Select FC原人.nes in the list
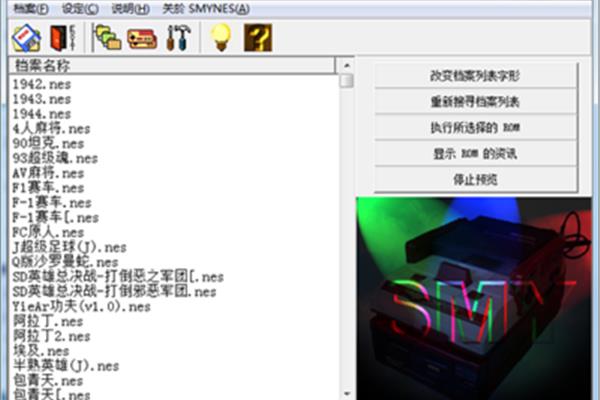Screen dimensions: 600x400 [48, 232]
